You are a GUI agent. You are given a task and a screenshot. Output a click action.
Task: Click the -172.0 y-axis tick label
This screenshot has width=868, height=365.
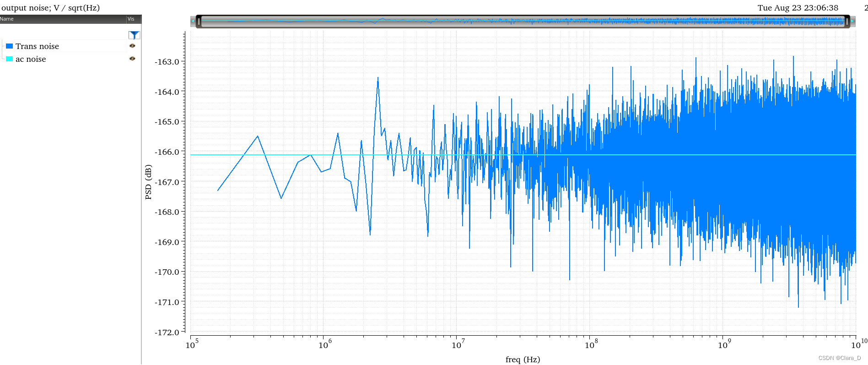[x=167, y=332]
